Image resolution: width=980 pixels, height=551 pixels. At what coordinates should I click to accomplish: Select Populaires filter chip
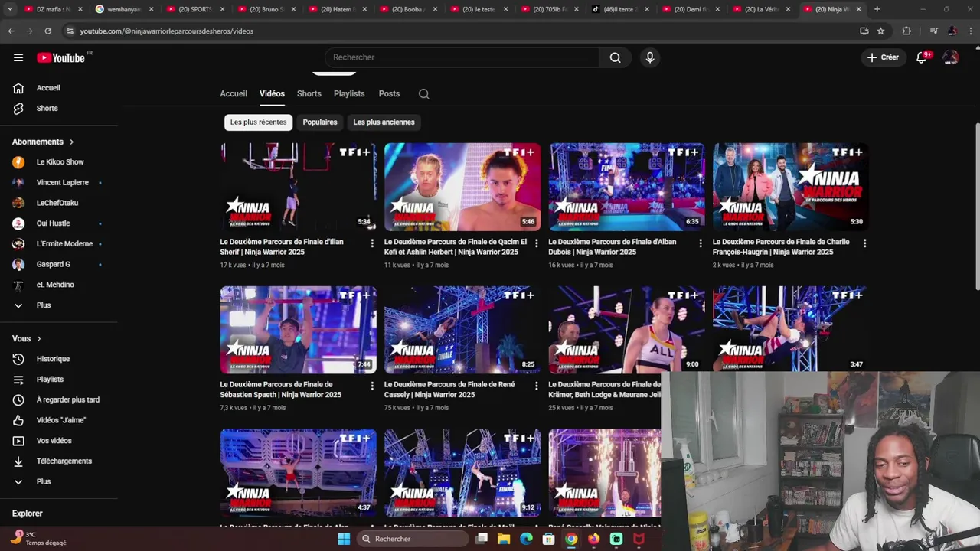(320, 122)
